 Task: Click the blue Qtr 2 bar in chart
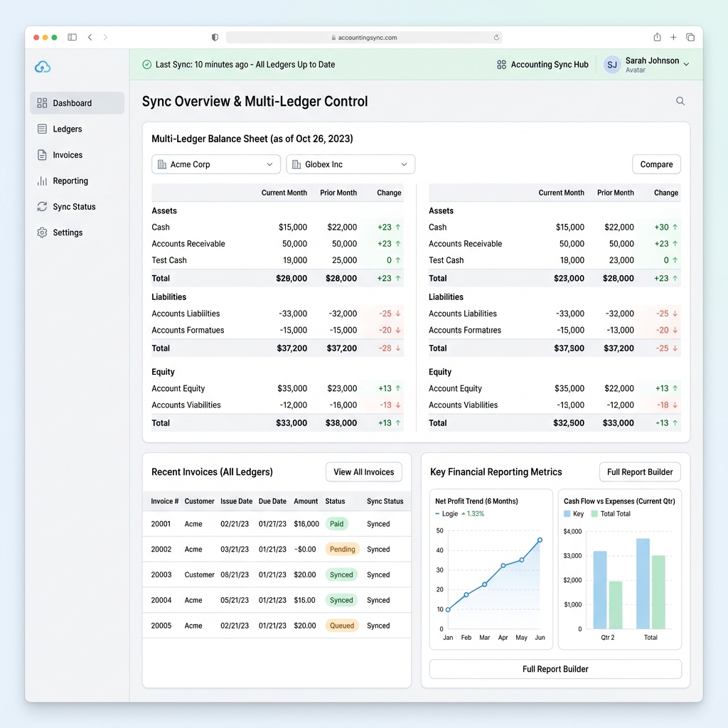[600, 589]
